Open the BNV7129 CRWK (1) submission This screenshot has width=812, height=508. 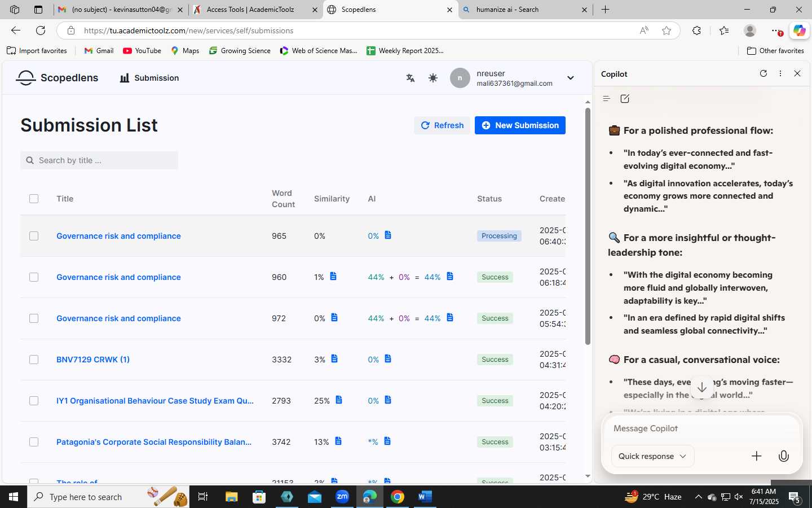point(93,360)
